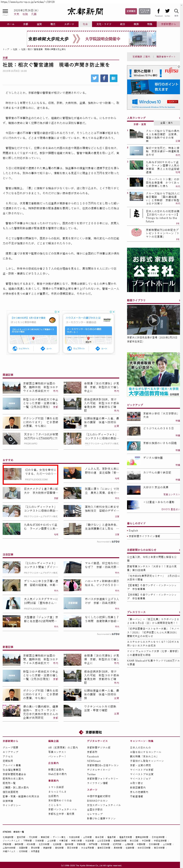Select the 京都・滋賀 ranking tab
The height and width of the screenshot is (868, 183).
click(140, 124)
